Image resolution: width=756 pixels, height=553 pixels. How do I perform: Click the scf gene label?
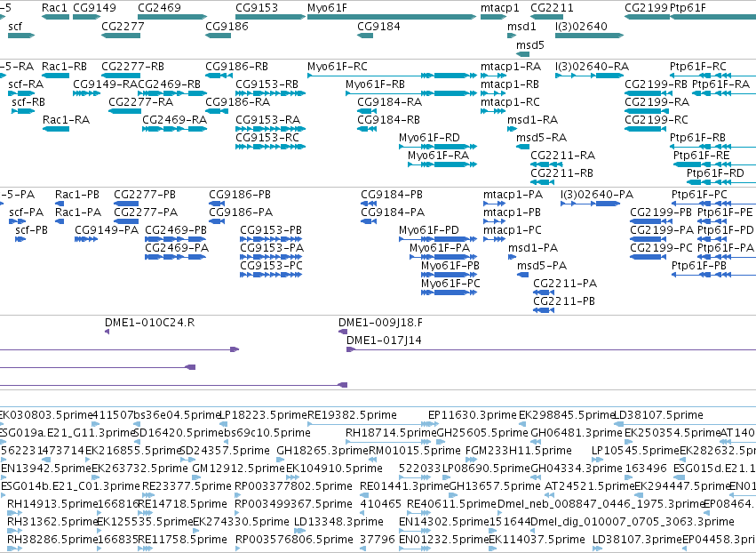[15, 26]
